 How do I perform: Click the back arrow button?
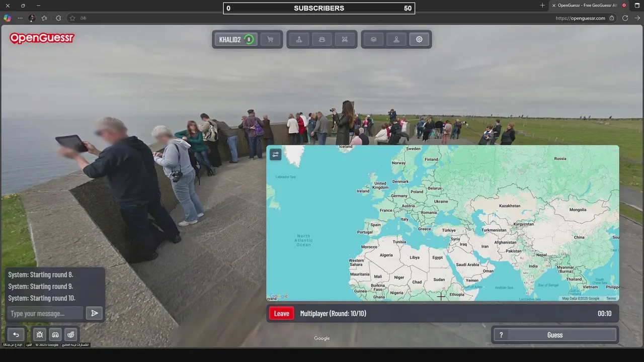point(16,334)
